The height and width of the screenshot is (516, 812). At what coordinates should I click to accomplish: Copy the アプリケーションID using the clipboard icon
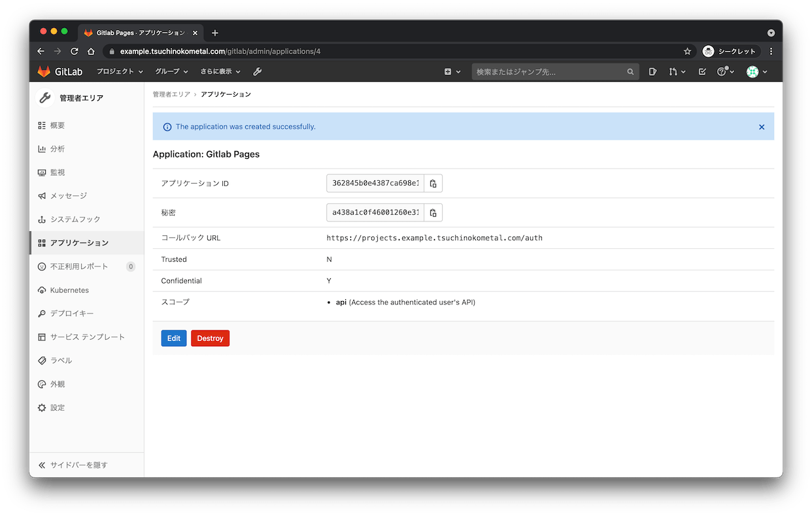tap(433, 183)
